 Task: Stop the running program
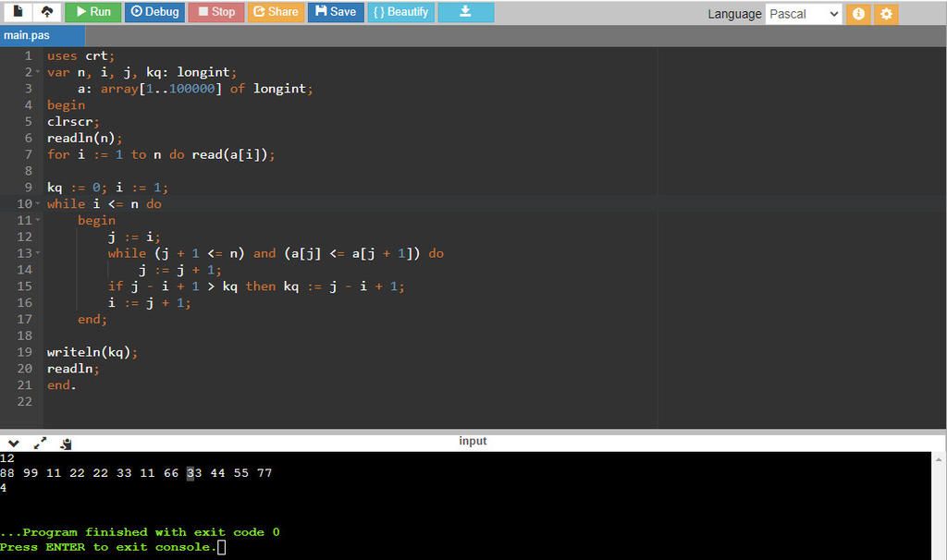[x=216, y=12]
